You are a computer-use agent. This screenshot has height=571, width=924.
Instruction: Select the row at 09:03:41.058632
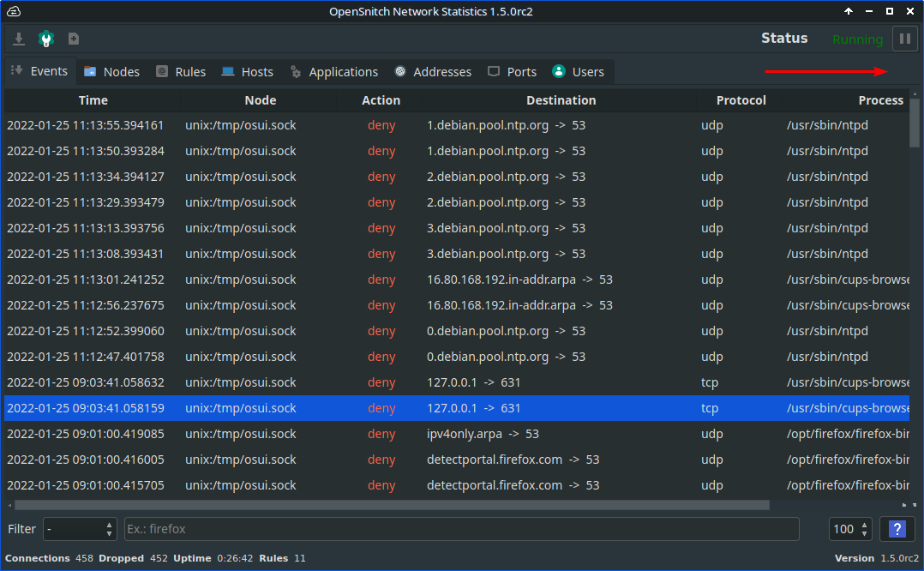point(457,382)
